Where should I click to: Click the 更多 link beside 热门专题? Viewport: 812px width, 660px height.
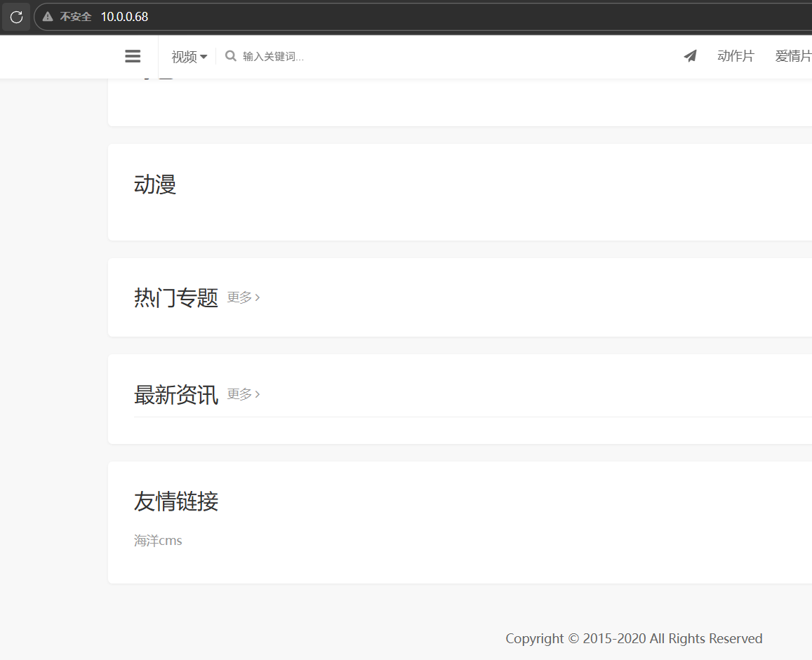click(244, 297)
